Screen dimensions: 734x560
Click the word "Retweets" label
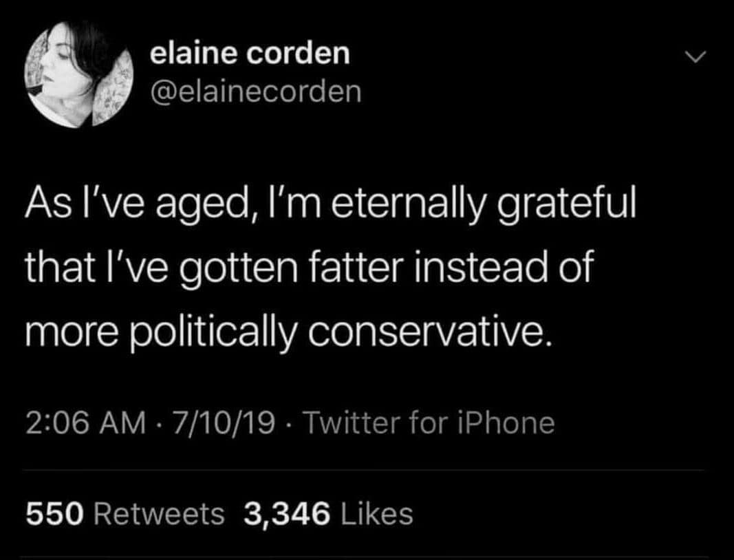click(158, 513)
